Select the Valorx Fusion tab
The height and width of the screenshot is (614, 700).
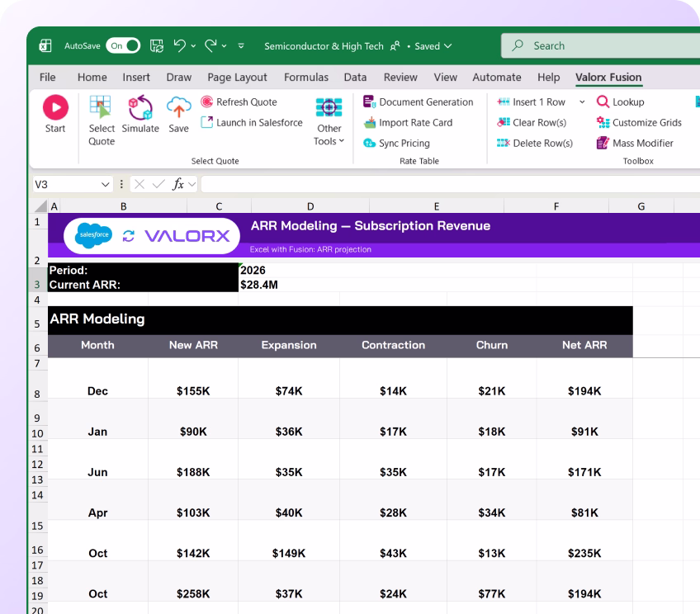[x=608, y=78]
